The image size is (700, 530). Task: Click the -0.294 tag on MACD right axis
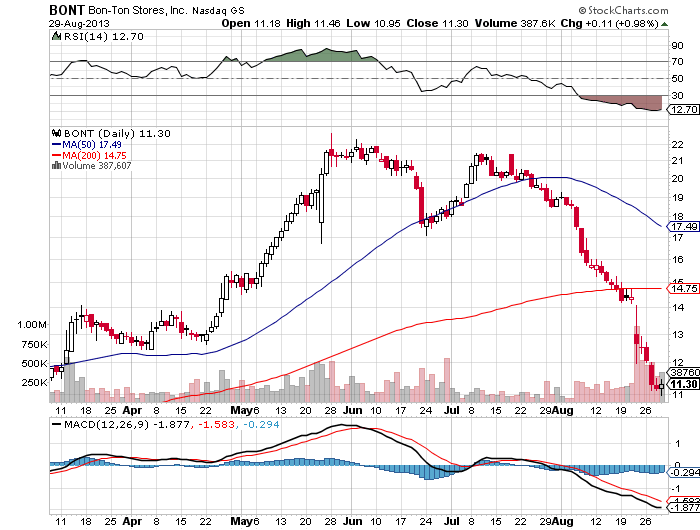click(x=683, y=473)
